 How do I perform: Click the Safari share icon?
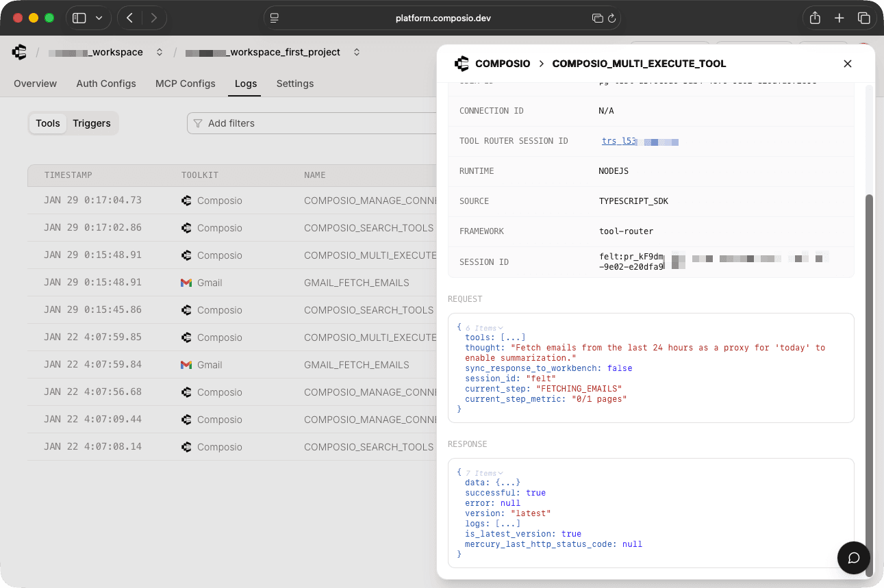click(x=815, y=18)
